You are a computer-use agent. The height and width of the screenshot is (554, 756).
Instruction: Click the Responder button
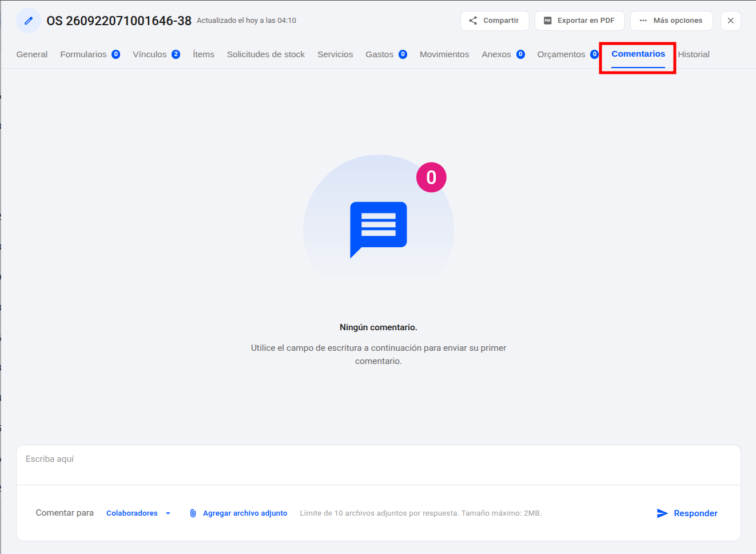click(687, 513)
